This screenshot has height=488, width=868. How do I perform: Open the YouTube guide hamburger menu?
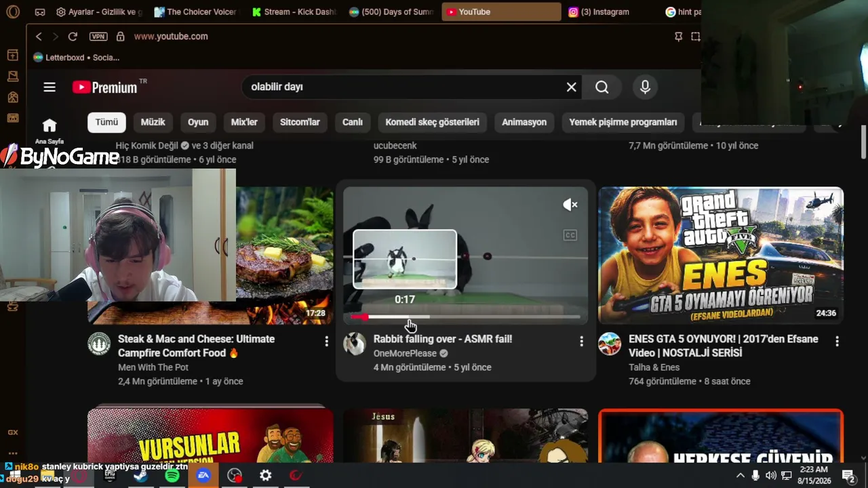(x=50, y=87)
